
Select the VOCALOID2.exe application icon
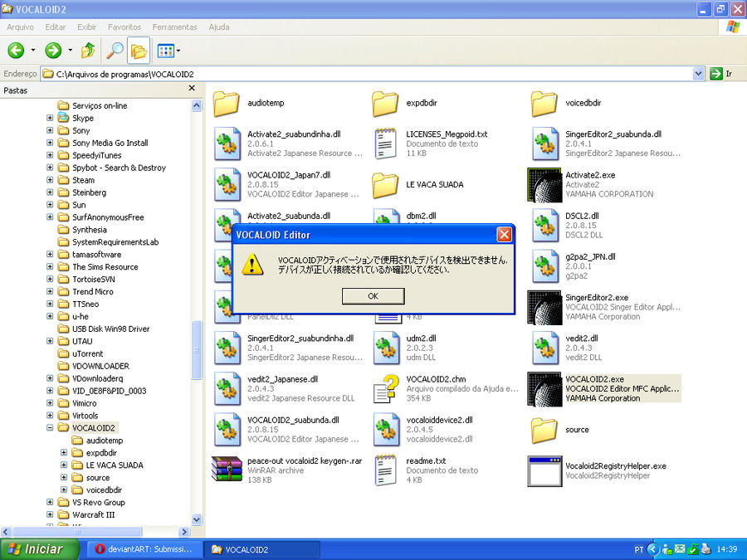coord(545,389)
